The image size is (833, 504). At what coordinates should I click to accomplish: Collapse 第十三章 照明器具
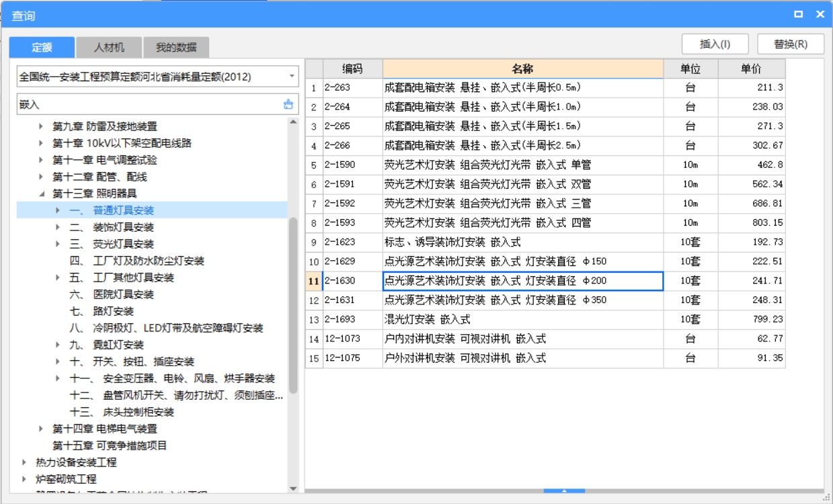tap(42, 194)
